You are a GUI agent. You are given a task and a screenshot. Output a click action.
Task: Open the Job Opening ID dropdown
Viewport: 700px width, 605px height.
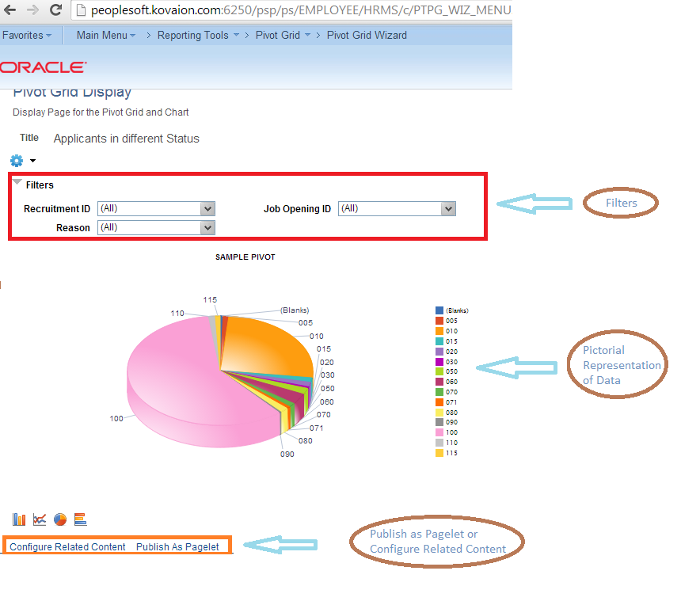(x=447, y=208)
